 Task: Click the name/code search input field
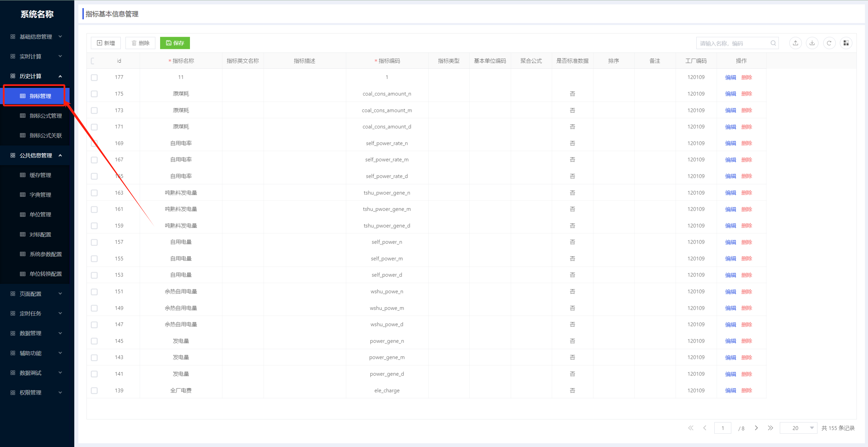737,43
